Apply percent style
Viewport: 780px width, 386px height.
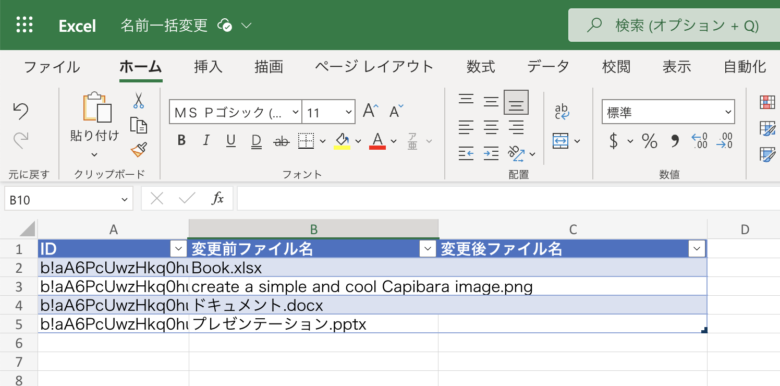649,141
